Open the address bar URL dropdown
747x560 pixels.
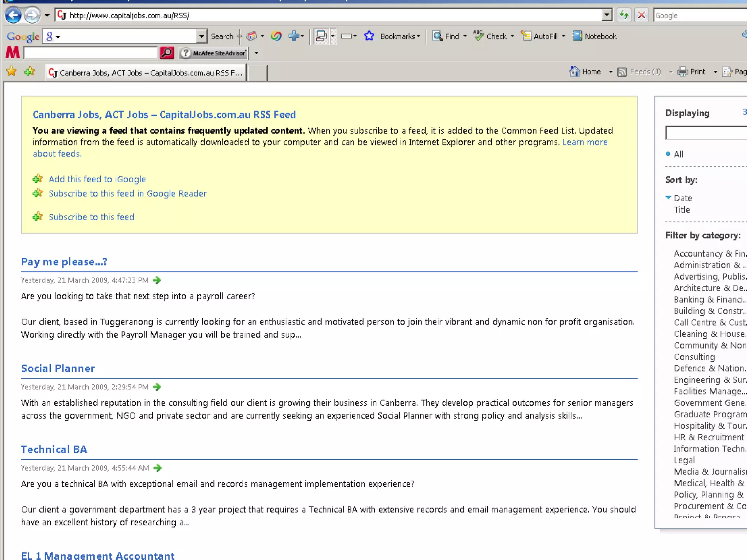(x=606, y=15)
